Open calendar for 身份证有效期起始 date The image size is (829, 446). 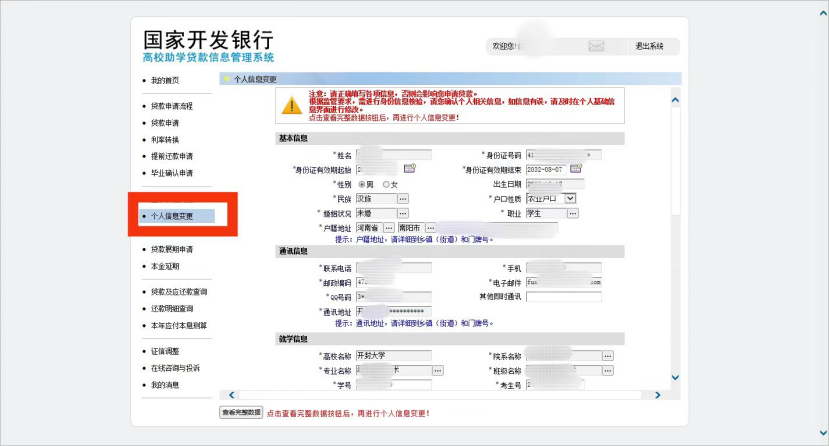pyautogui.click(x=410, y=169)
